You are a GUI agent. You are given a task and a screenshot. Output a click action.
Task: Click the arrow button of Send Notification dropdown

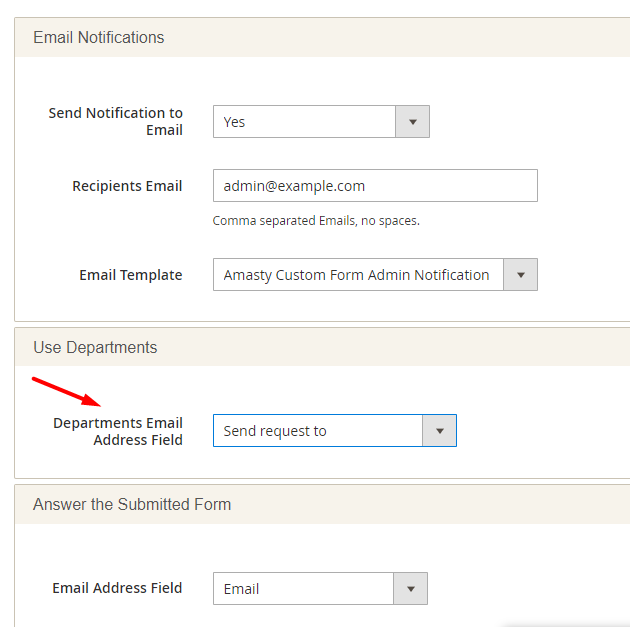412,122
